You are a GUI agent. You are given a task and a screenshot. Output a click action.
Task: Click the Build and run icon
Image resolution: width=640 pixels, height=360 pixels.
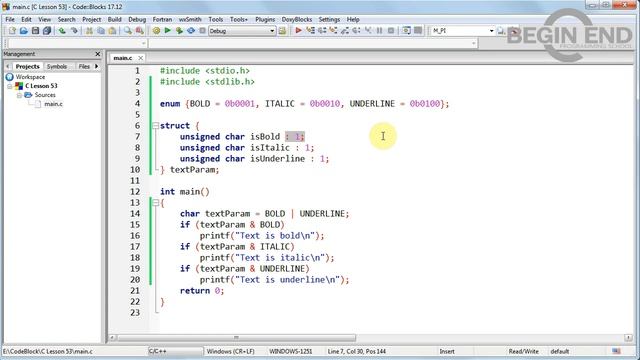(x=179, y=31)
